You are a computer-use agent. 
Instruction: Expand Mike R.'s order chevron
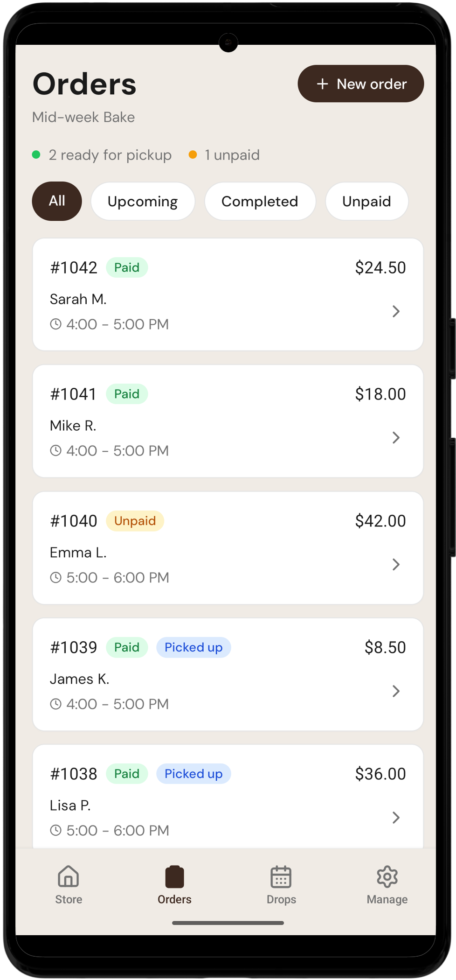coord(396,438)
